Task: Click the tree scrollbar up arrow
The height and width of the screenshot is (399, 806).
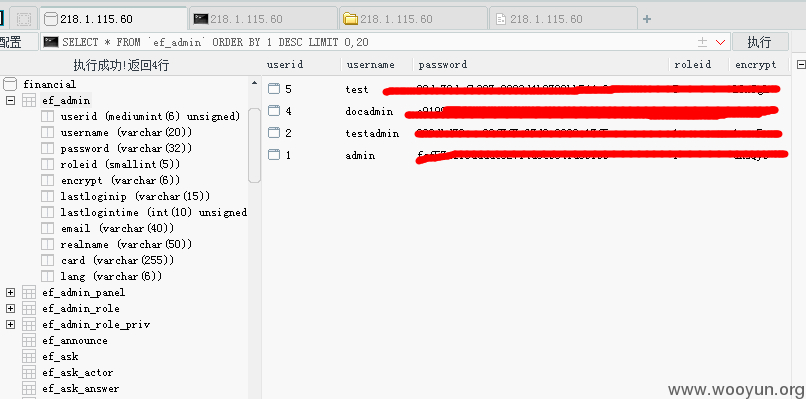Action: (254, 83)
